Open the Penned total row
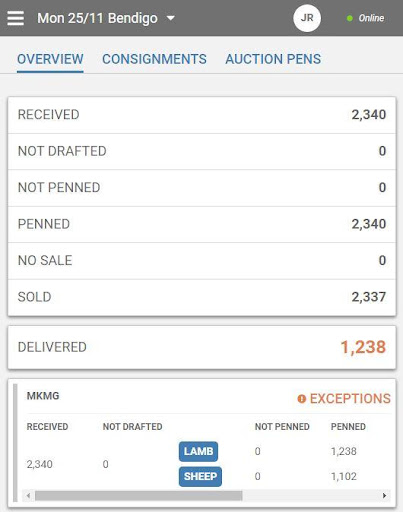The height and width of the screenshot is (512, 403). pos(202,224)
